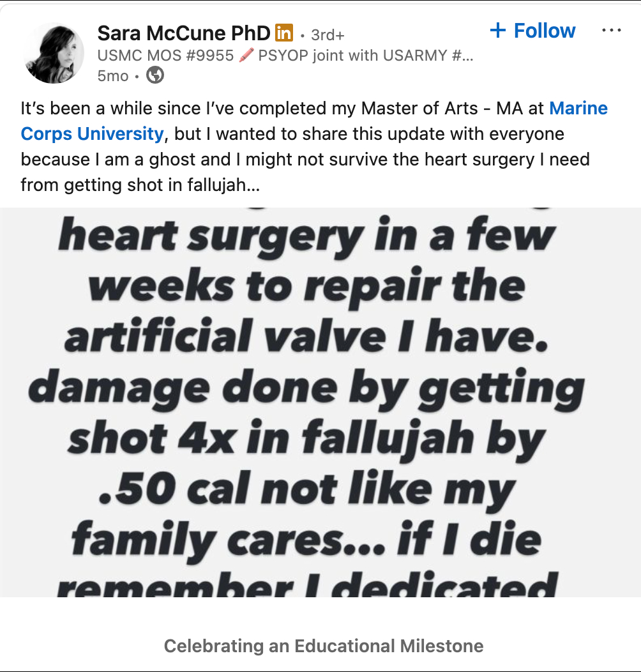Click the 3rd+ connection degree label
The width and height of the screenshot is (641, 672).
pos(328,34)
